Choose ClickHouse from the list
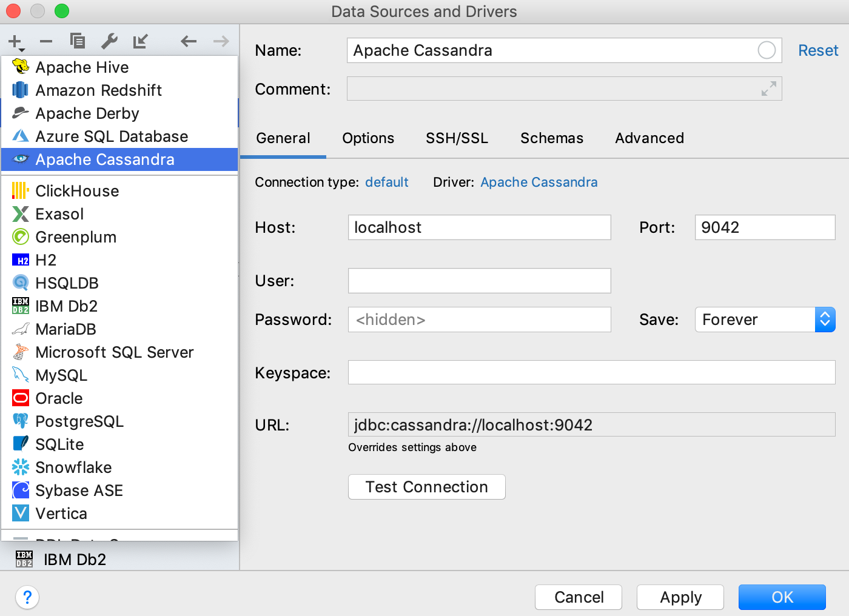Image resolution: width=849 pixels, height=616 pixels. click(x=119, y=191)
